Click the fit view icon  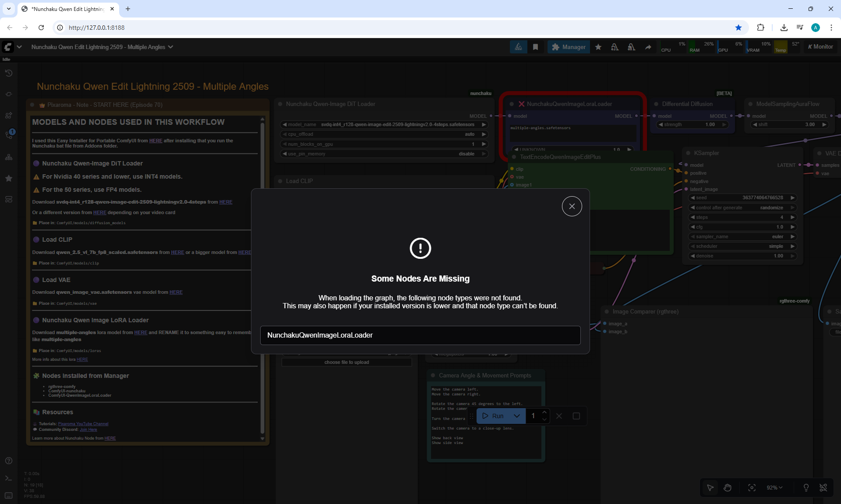pos(752,488)
